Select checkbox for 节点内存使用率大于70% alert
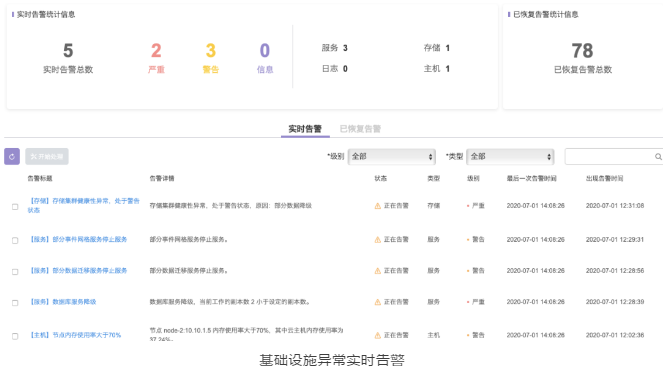Screen dimensions: 671x370 [x=15, y=336]
